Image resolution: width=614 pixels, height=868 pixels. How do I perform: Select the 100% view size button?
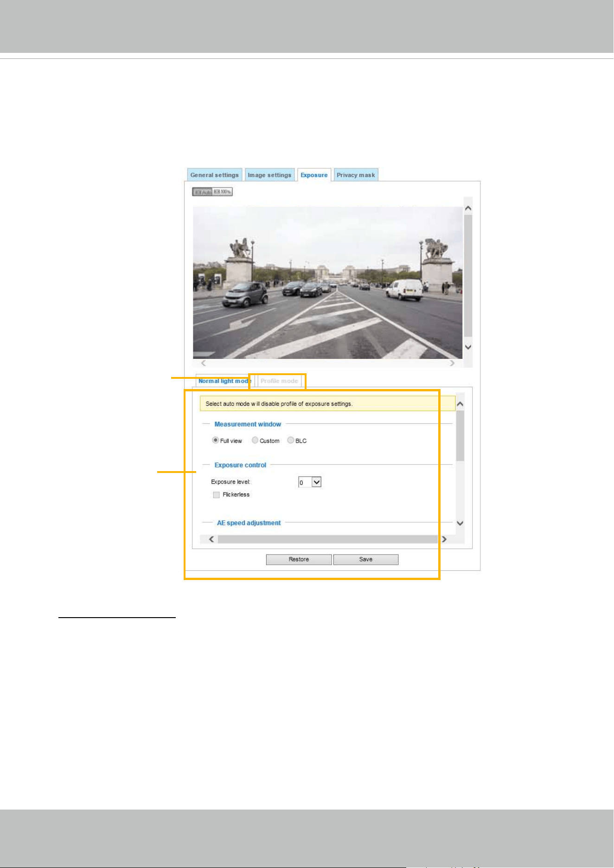click(222, 192)
